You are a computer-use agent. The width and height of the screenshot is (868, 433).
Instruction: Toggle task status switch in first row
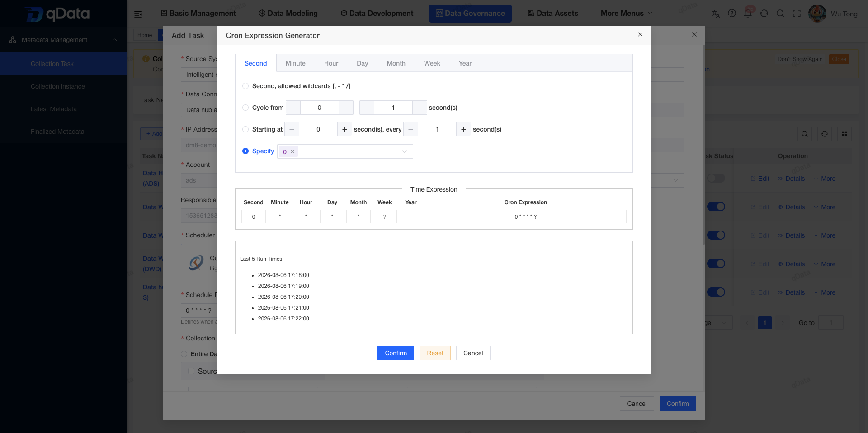click(x=716, y=178)
